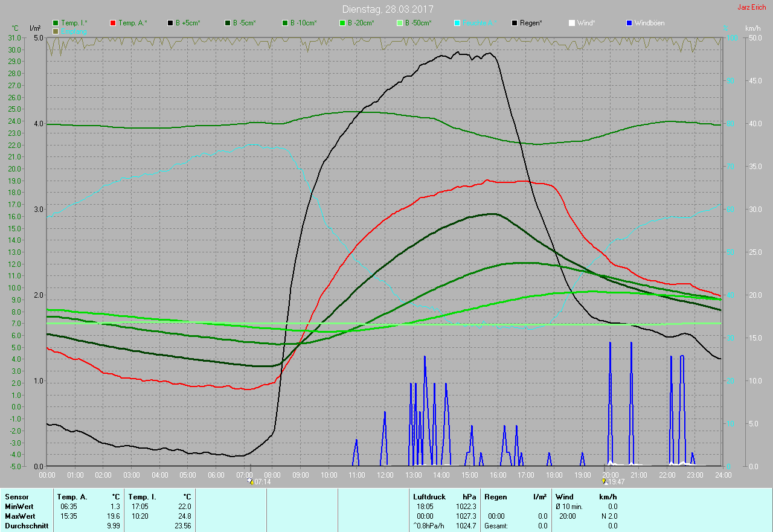Click the sunset marker at 19:47
The height and width of the screenshot is (532, 773).
click(604, 482)
